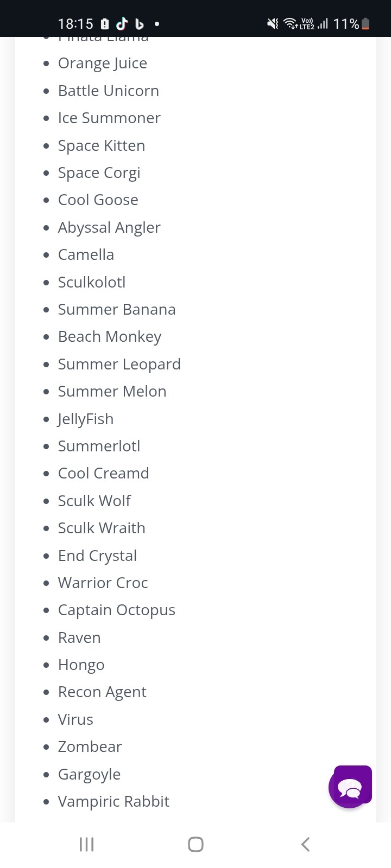
Task: Tap the muted sound status icon
Action: pos(273,23)
